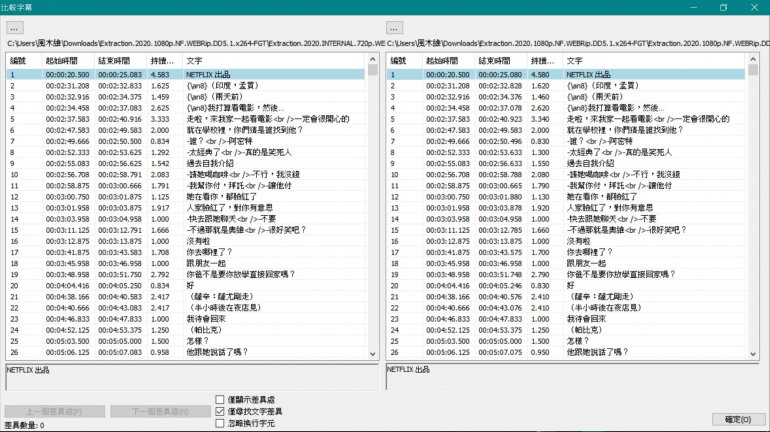This screenshot has width=770, height=432.
Task: Select right list row ending at 00:03:43.575
Action: pyautogui.click(x=566, y=252)
